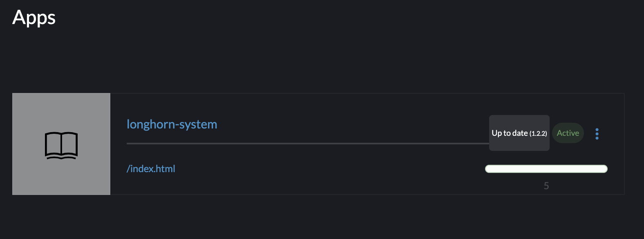Viewport: 644px width, 239px height.
Task: Click the green Active status badge
Action: pos(568,133)
